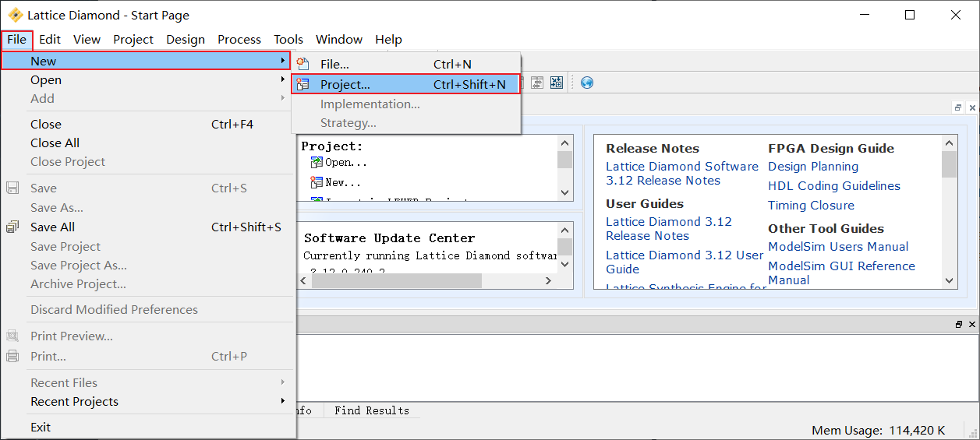Click the User Guides heading

[645, 203]
